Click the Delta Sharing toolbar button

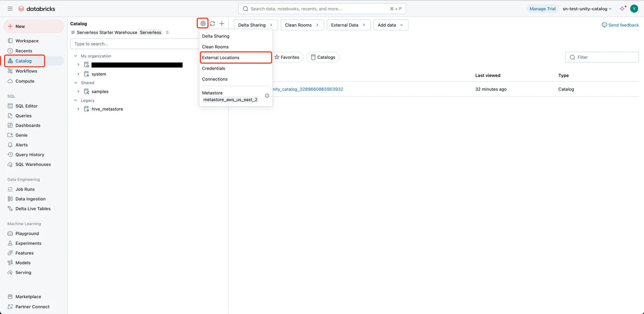pos(256,25)
